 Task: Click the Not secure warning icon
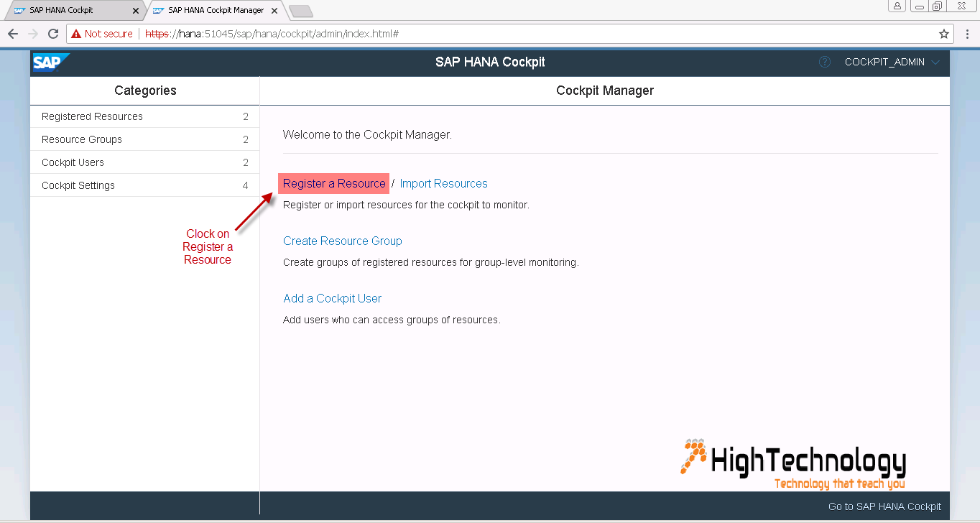point(75,34)
